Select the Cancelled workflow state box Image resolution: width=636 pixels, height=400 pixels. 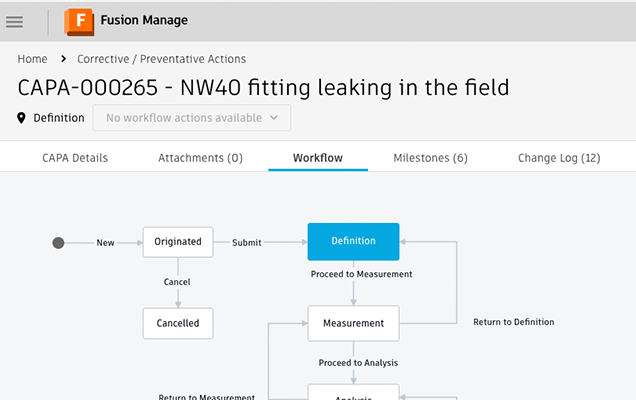point(178,323)
